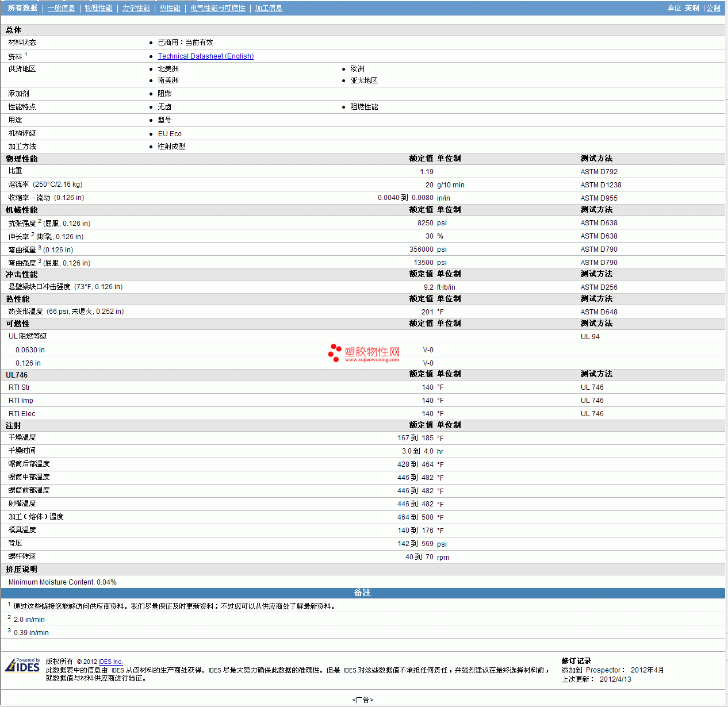
Task: Click the ASTM D792 test method entry
Action: click(599, 172)
